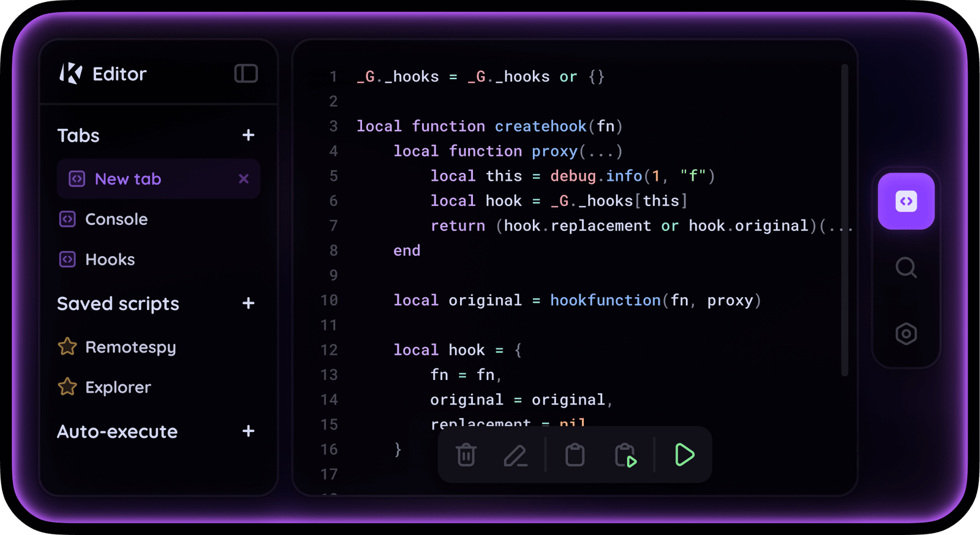This screenshot has width=980, height=535.
Task: Click the trash icon to clear the editor
Action: click(466, 455)
